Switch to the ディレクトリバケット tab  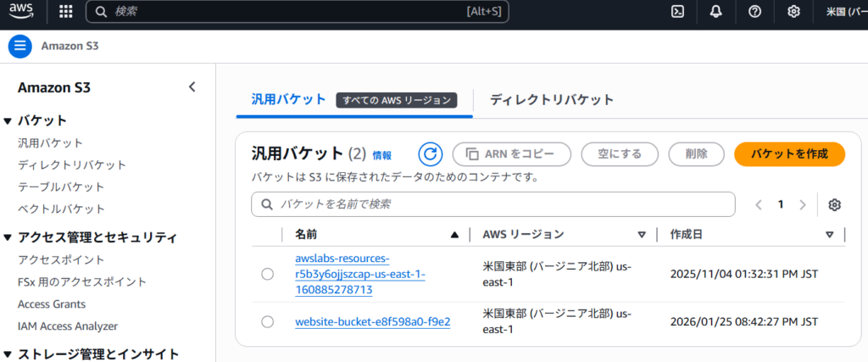tap(551, 99)
